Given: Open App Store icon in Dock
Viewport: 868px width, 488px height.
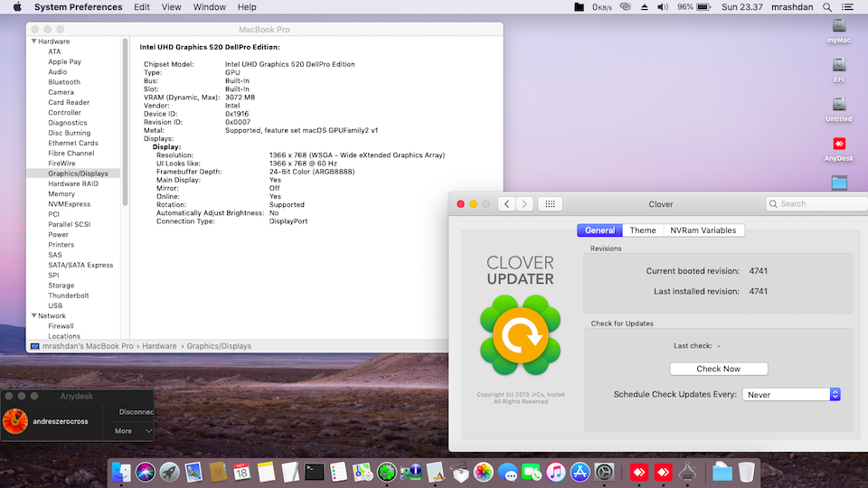Looking at the screenshot, I should [x=580, y=472].
